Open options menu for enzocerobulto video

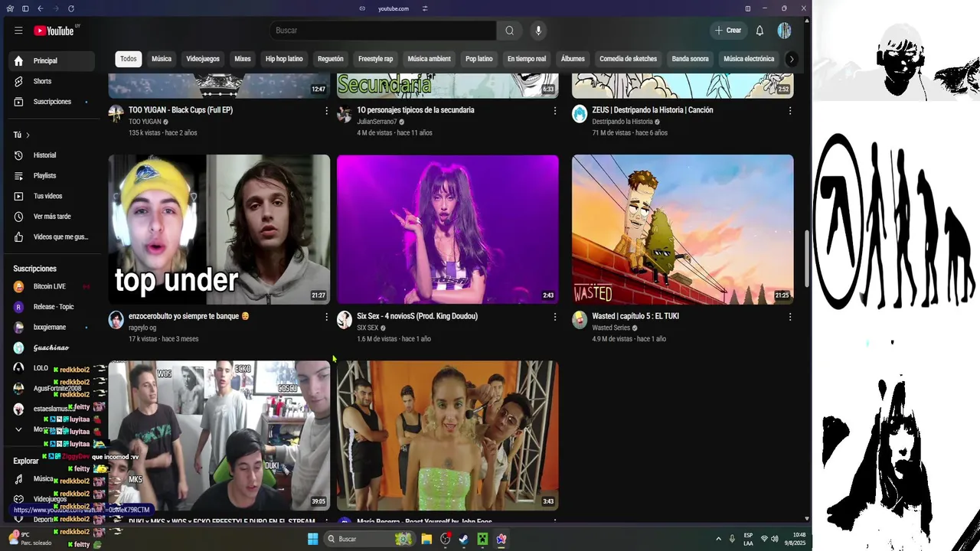[326, 317]
